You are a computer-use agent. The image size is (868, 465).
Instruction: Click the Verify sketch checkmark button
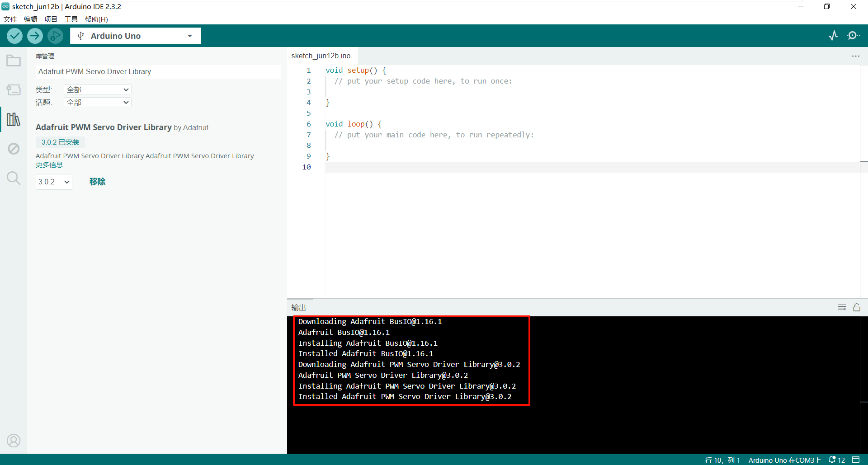tap(15, 36)
